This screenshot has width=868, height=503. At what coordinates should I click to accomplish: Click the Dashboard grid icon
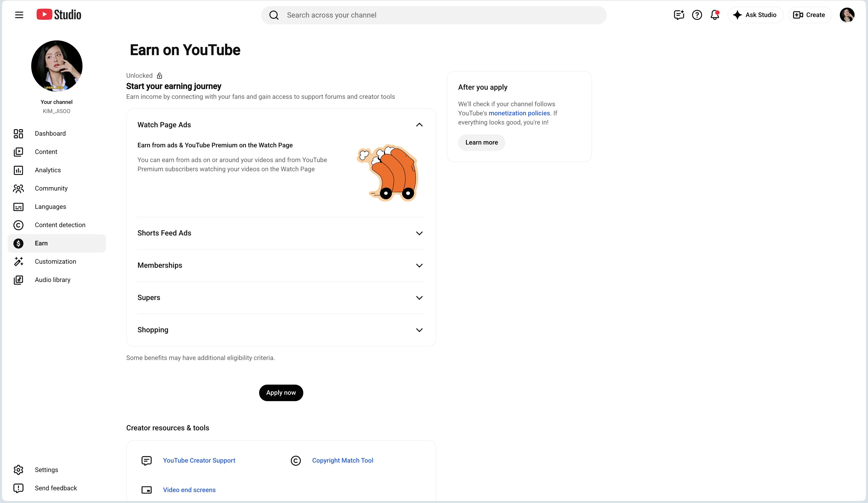18,133
